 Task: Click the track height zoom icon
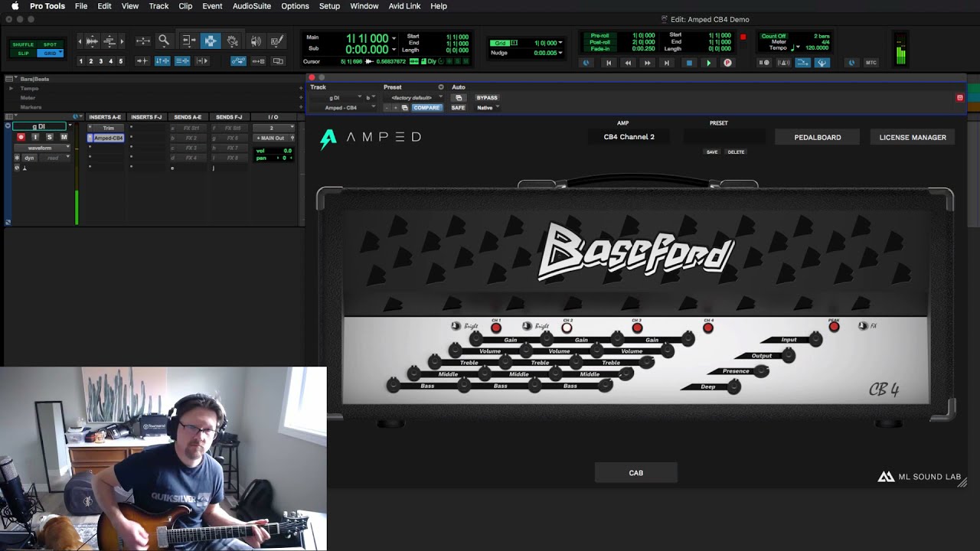(x=109, y=41)
